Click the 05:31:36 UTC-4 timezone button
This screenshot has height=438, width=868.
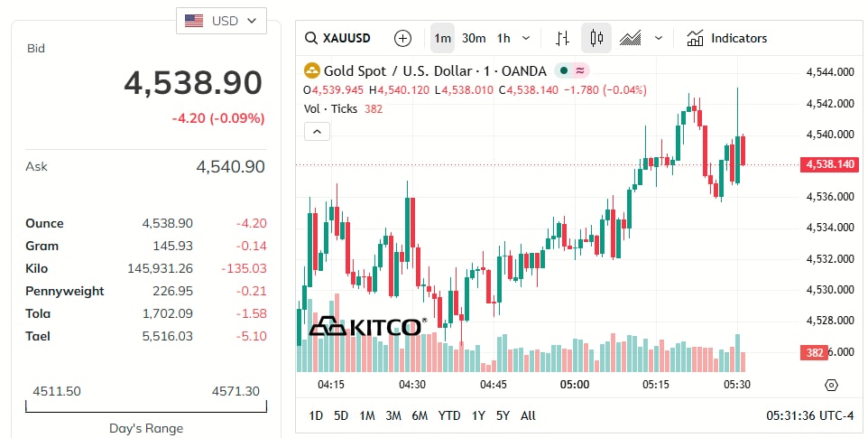pos(810,415)
